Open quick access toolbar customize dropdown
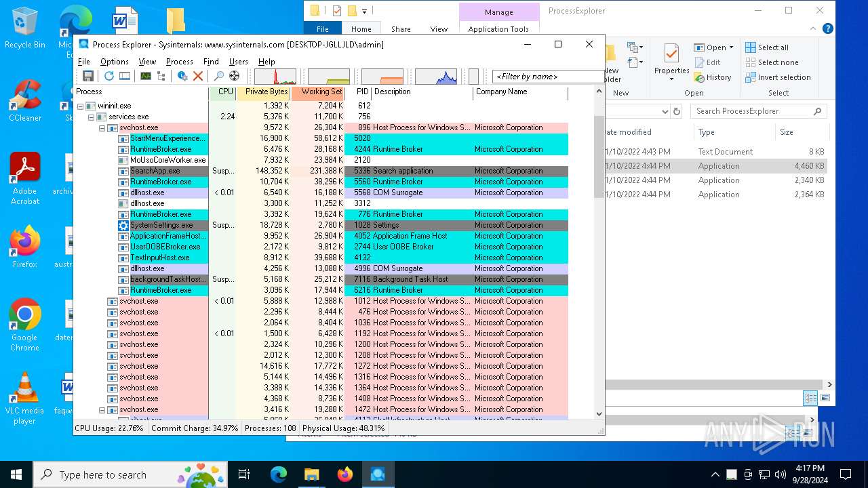The image size is (868, 488). pyautogui.click(x=365, y=11)
